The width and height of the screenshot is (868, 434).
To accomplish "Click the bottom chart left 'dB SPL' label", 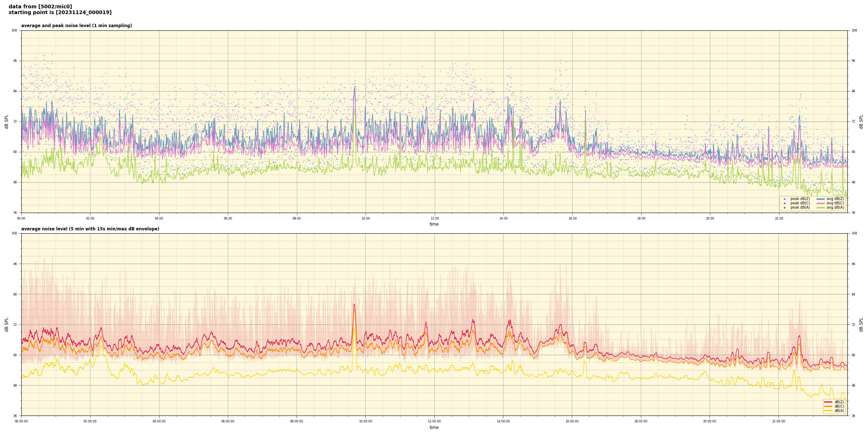I will (x=7, y=324).
